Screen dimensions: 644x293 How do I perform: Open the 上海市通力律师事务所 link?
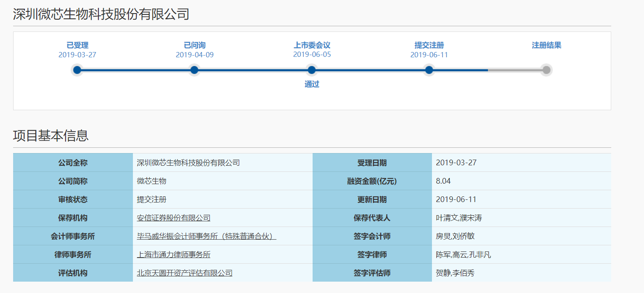click(174, 255)
